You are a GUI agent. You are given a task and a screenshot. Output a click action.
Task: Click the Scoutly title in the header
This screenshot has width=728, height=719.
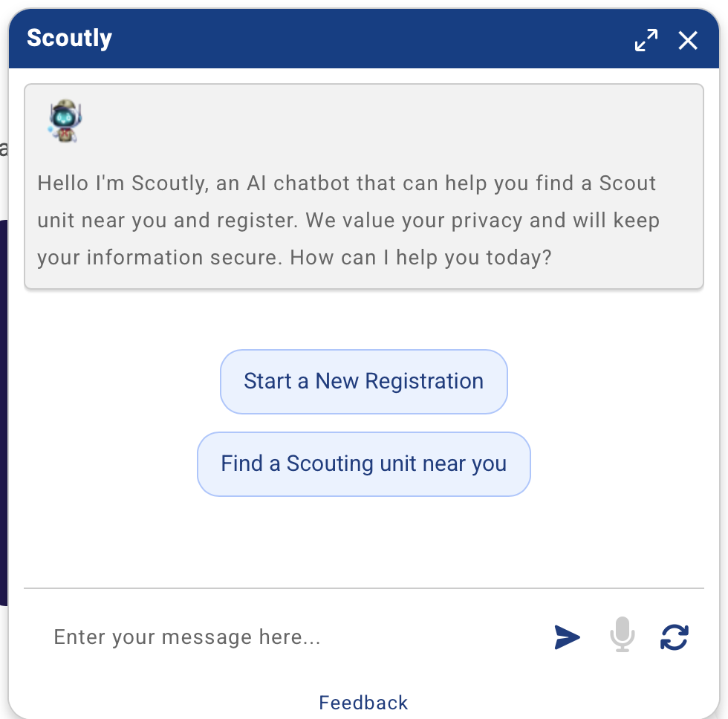coord(69,38)
